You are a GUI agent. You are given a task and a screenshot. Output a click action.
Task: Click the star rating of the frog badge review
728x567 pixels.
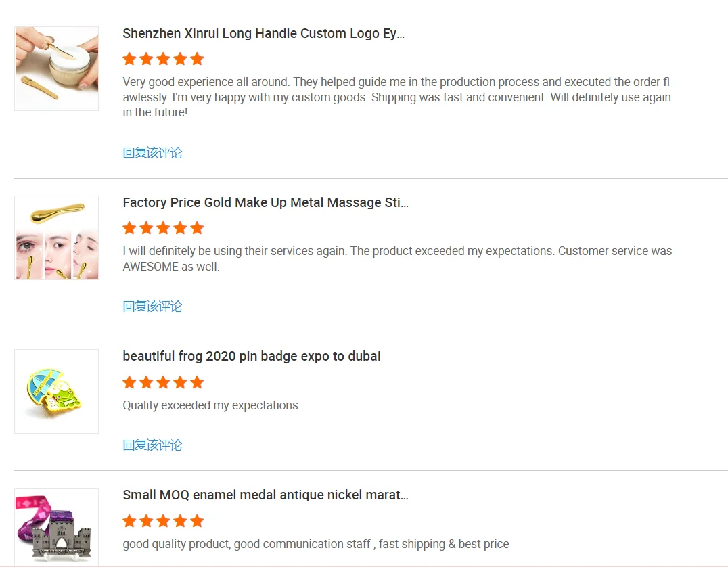[163, 382]
